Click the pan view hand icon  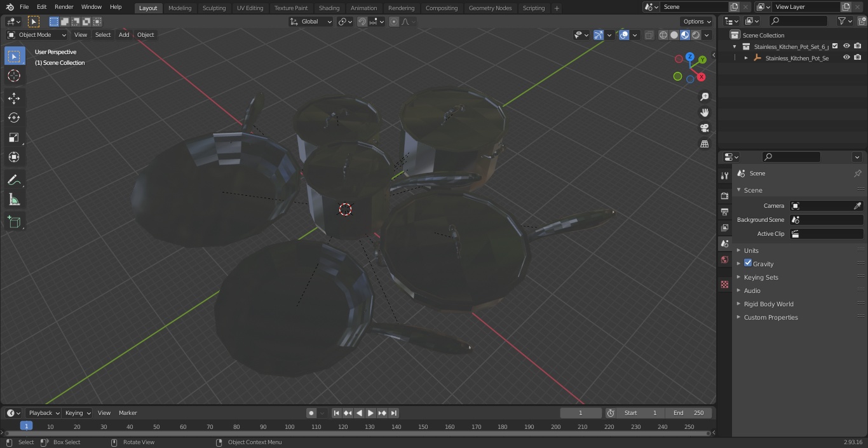pyautogui.click(x=704, y=112)
